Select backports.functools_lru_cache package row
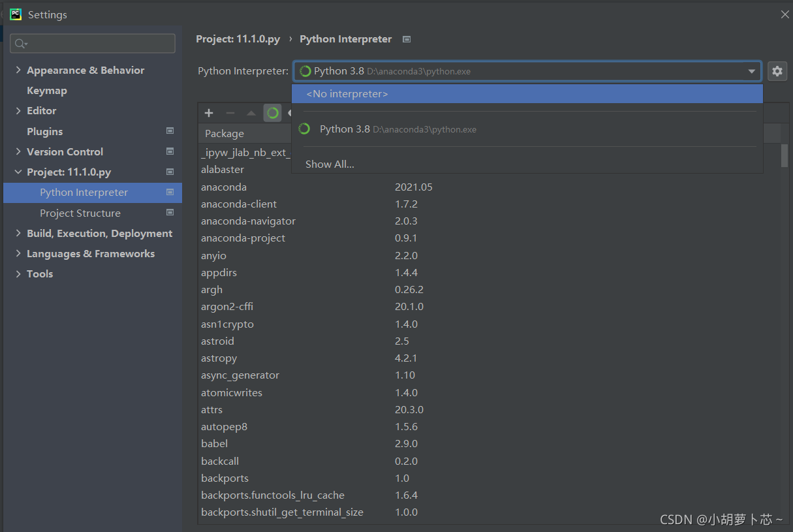 (x=490, y=495)
